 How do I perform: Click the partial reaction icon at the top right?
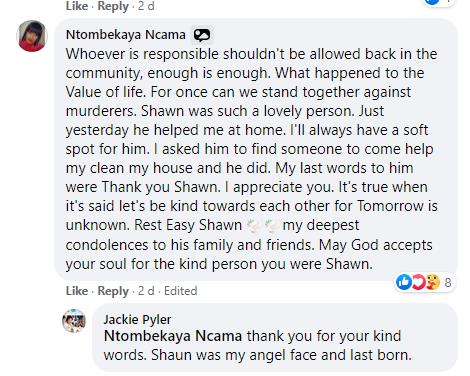(438, 2)
